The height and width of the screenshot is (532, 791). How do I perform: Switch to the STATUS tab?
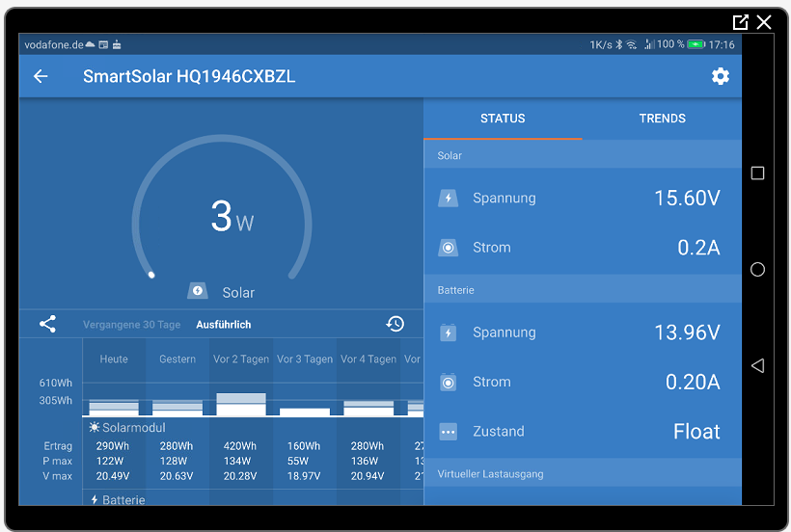pos(503,119)
